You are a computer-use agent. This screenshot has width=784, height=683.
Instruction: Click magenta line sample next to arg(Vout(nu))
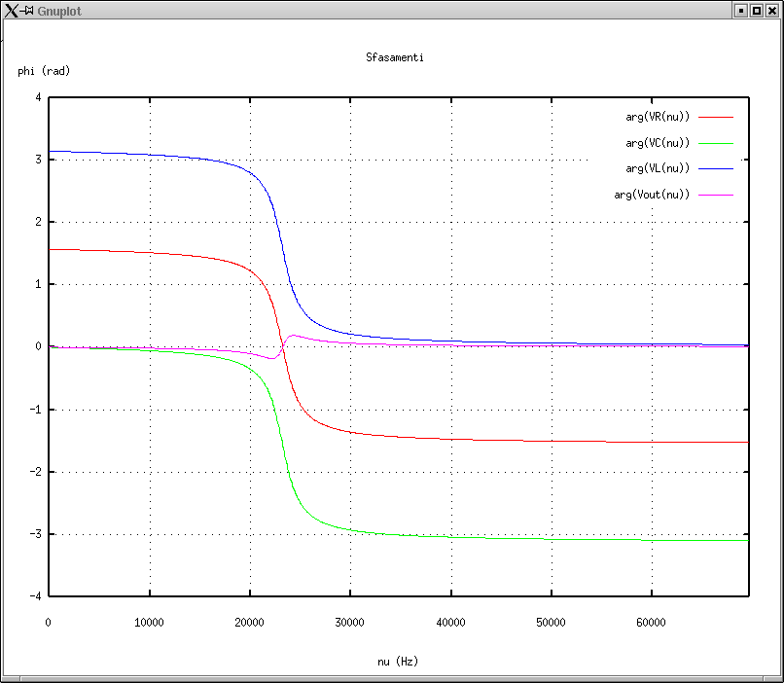pos(715,195)
